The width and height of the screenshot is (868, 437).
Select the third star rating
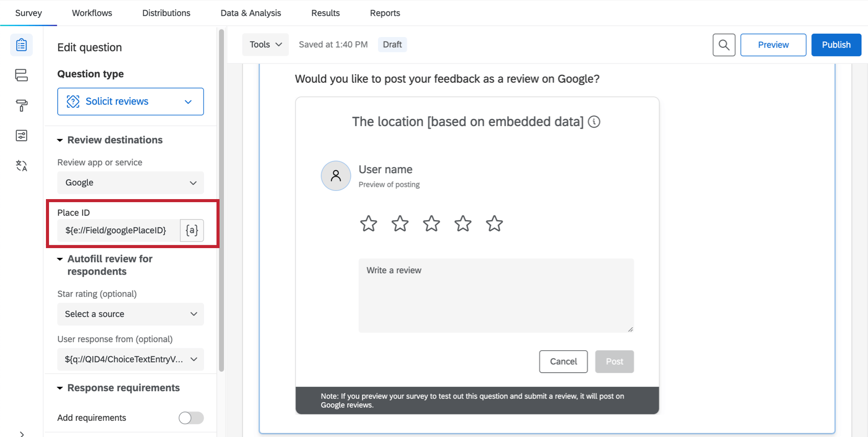(431, 223)
